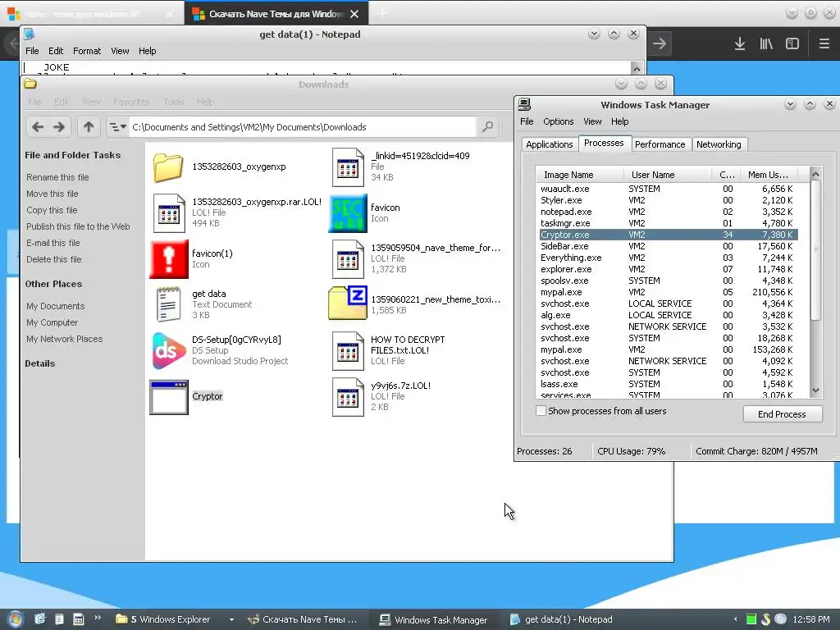Open the address bar view dropdown
Screen dimensions: 840x630
click(x=117, y=127)
